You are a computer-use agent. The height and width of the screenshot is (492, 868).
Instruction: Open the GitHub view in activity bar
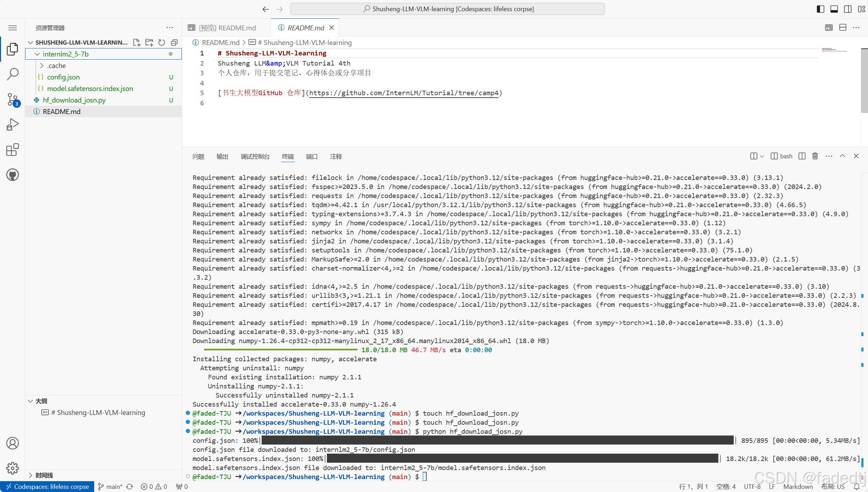pyautogui.click(x=13, y=175)
